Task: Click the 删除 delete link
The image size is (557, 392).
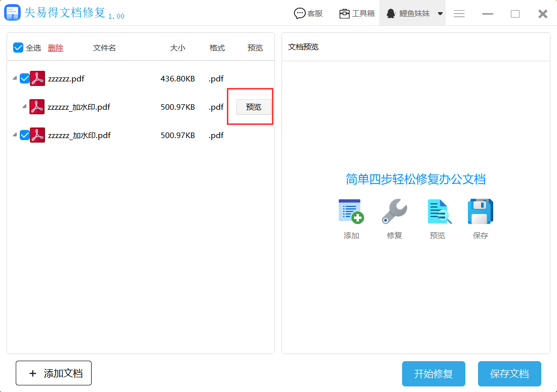Action: 55,48
